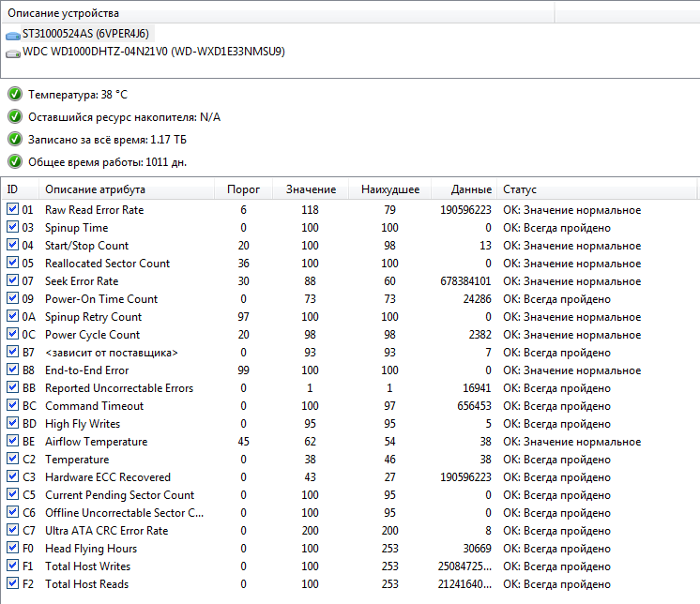The width and height of the screenshot is (700, 604).
Task: Sort attributes by the Статус column
Action: pyautogui.click(x=520, y=189)
